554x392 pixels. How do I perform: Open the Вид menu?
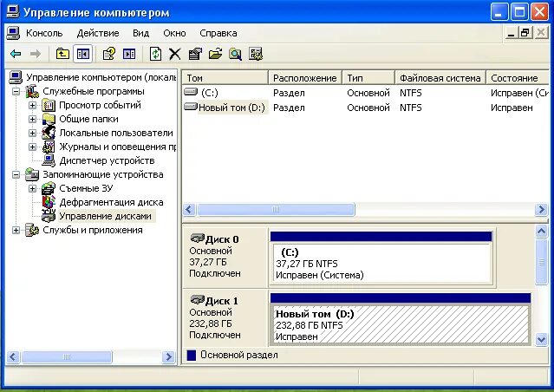141,33
